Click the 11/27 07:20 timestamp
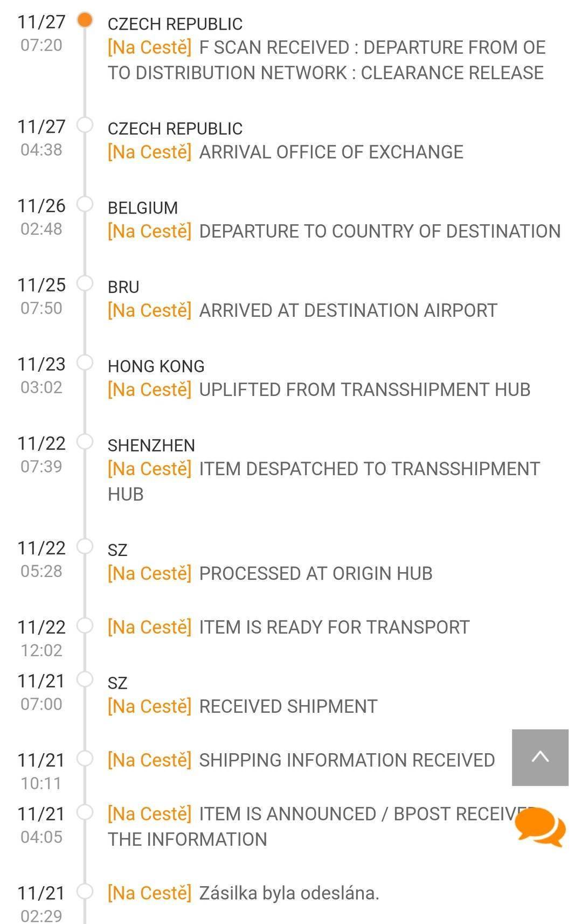Viewport: 582px width, 924px height. (41, 33)
